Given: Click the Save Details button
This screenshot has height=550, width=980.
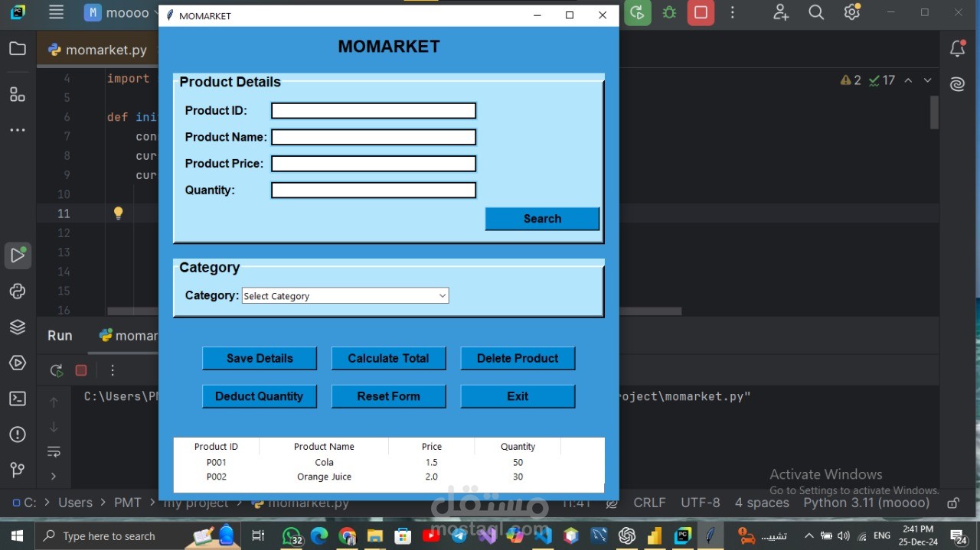Looking at the screenshot, I should tap(259, 358).
